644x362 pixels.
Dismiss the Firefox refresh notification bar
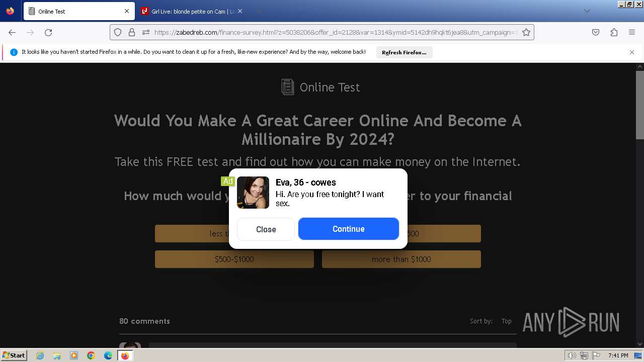click(x=632, y=52)
